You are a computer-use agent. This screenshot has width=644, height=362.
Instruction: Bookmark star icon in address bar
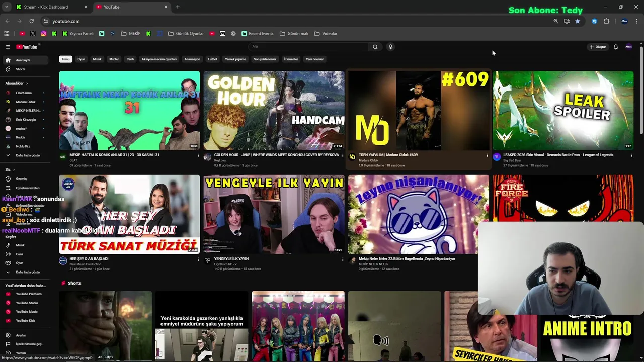click(x=578, y=21)
